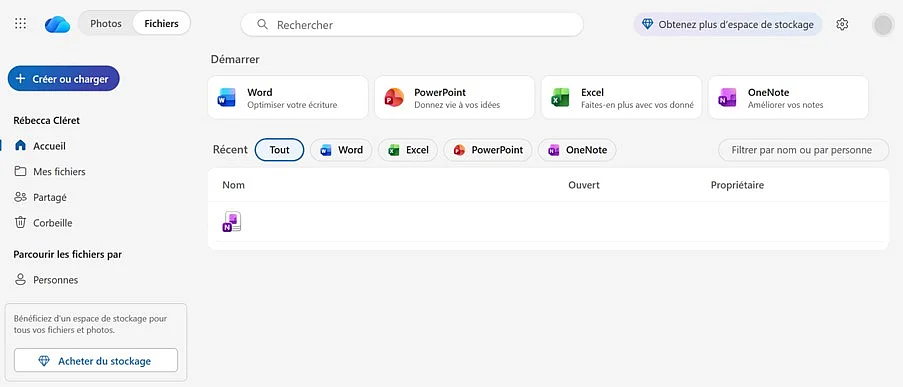Click the Word icon in Démarrer

pyautogui.click(x=227, y=98)
